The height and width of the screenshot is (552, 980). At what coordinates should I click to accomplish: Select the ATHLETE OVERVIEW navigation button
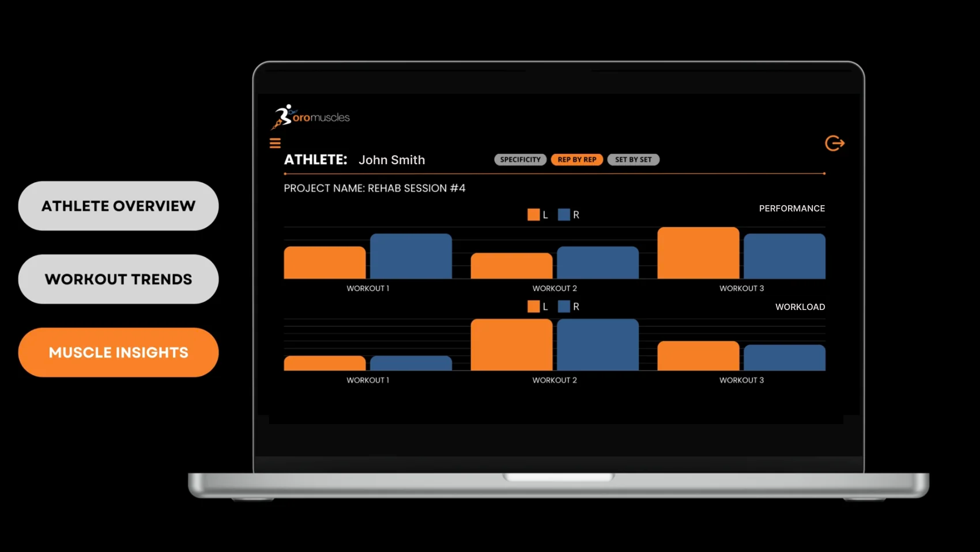coord(118,206)
